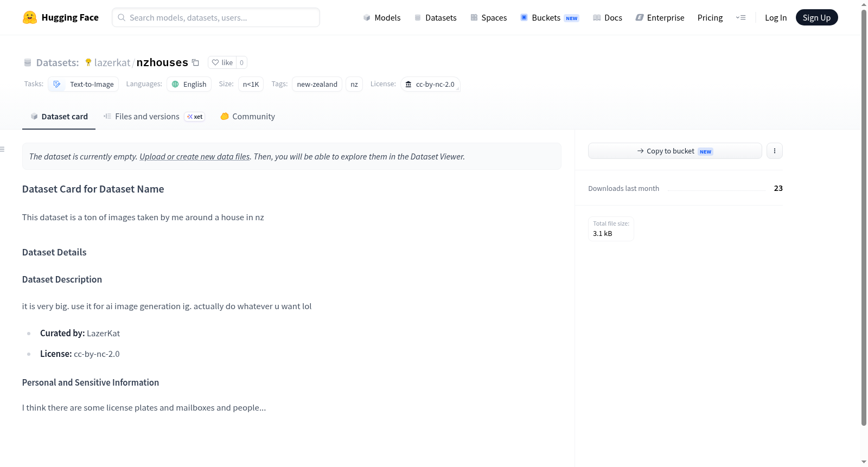Image resolution: width=868 pixels, height=467 pixels.
Task: Click the search magnifier icon
Action: [x=122, y=17]
